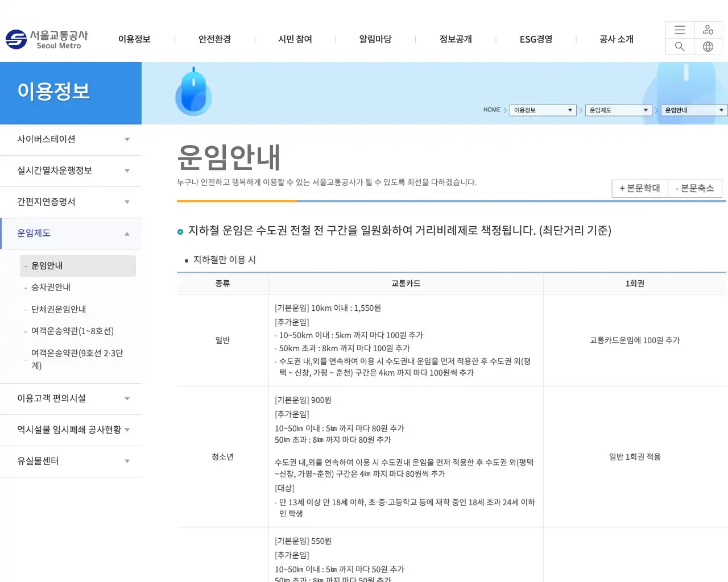Click 교통카드 table header
The image size is (728, 582).
click(406, 284)
